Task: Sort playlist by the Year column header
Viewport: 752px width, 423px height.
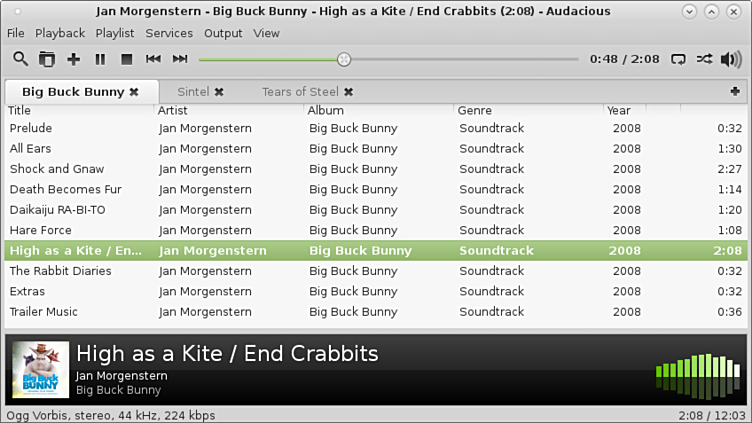Action: (619, 110)
